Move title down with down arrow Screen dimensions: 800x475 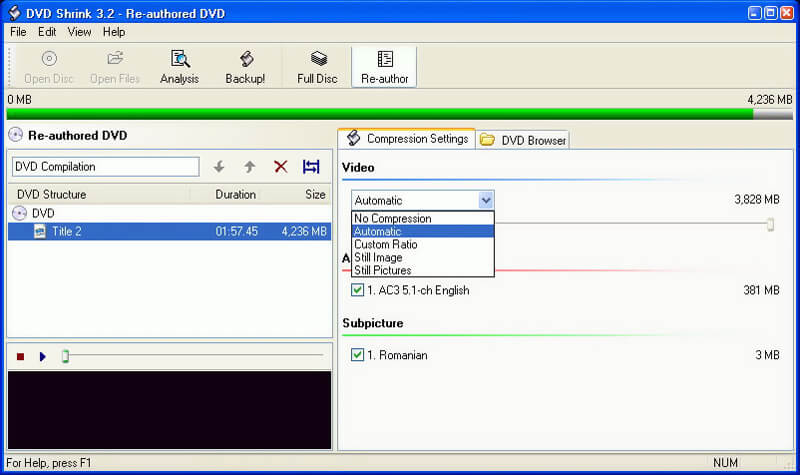pyautogui.click(x=219, y=167)
